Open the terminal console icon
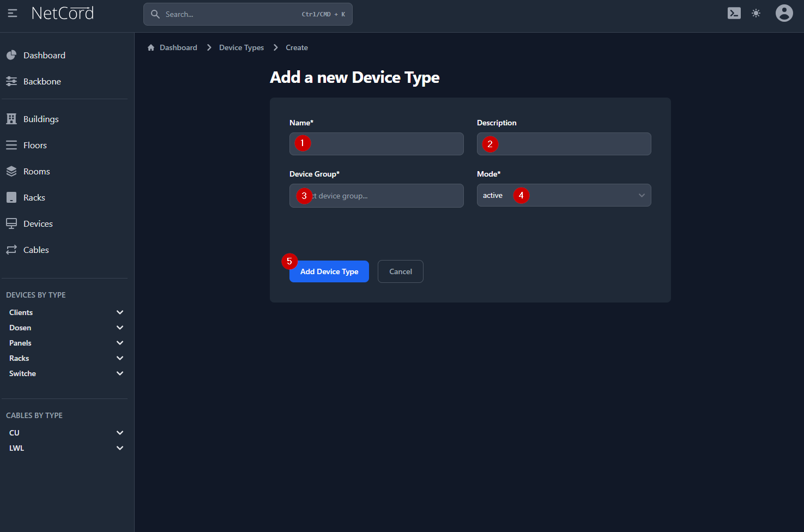This screenshot has height=532, width=804. pos(734,13)
